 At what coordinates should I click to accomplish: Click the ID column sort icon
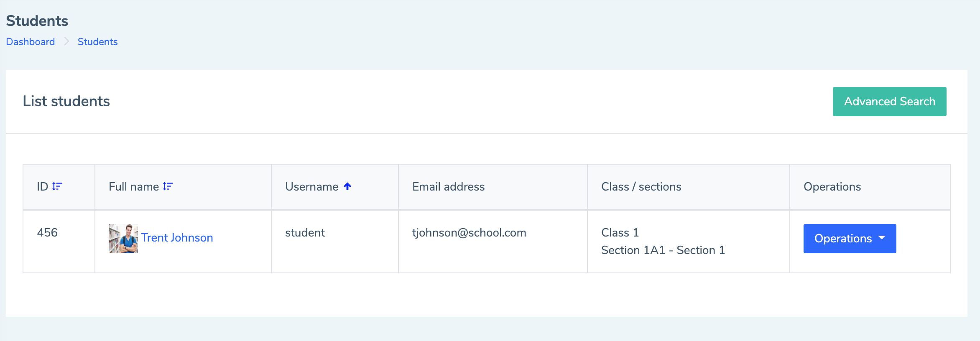pos(57,186)
